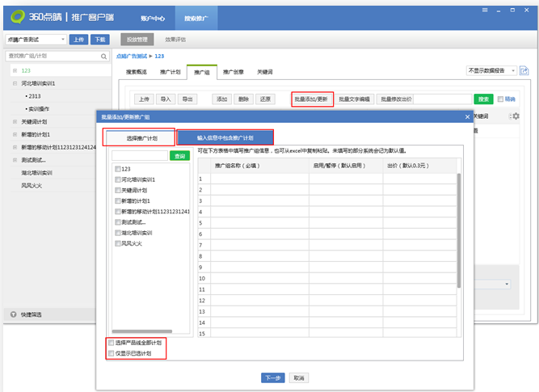Switch to the 推广创意 tab

[233, 72]
